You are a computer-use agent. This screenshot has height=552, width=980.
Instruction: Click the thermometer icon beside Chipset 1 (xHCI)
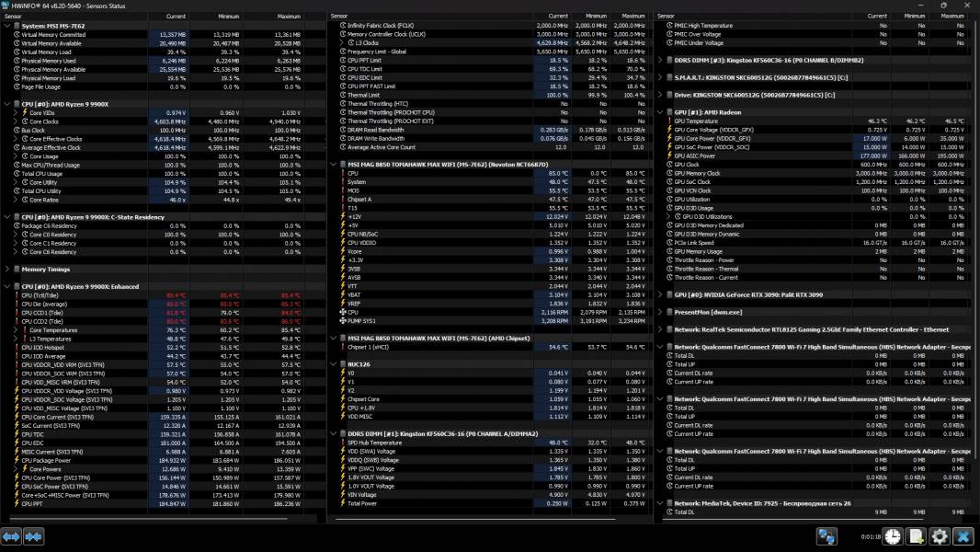pos(343,347)
